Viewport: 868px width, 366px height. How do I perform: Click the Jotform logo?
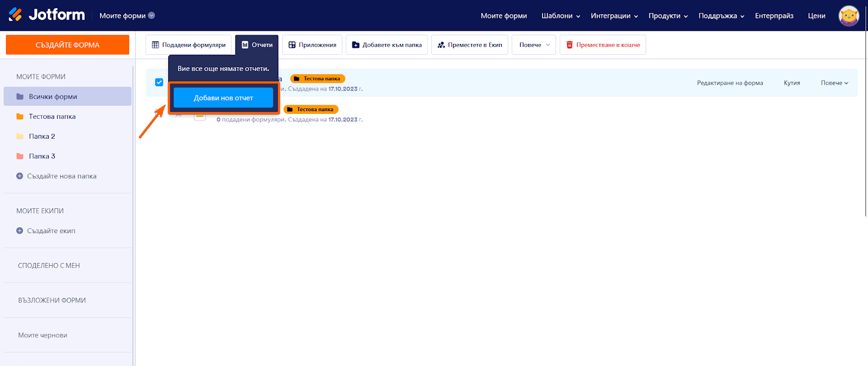tap(47, 15)
